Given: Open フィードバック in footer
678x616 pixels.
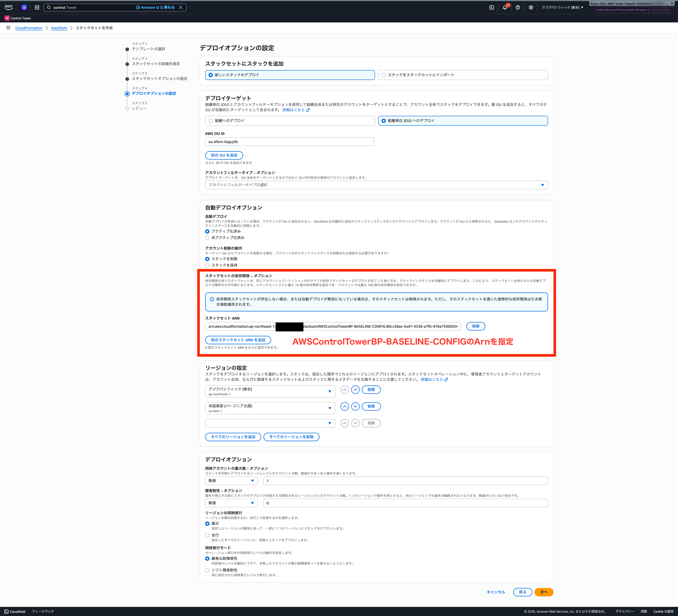Looking at the screenshot, I should [43, 612].
